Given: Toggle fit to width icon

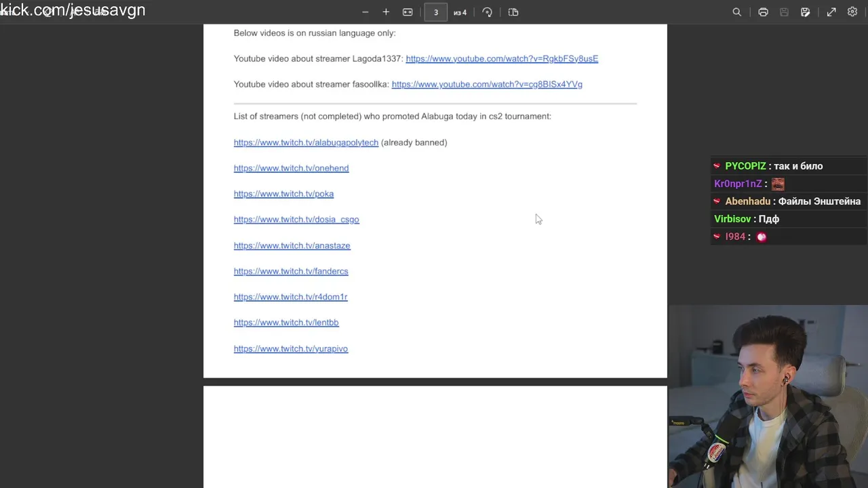Looking at the screenshot, I should tap(408, 12).
